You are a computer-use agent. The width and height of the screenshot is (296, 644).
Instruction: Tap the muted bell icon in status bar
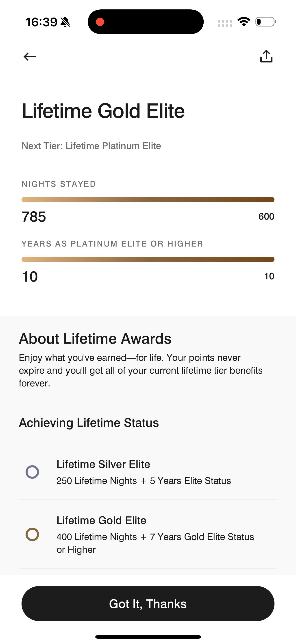[x=65, y=22]
